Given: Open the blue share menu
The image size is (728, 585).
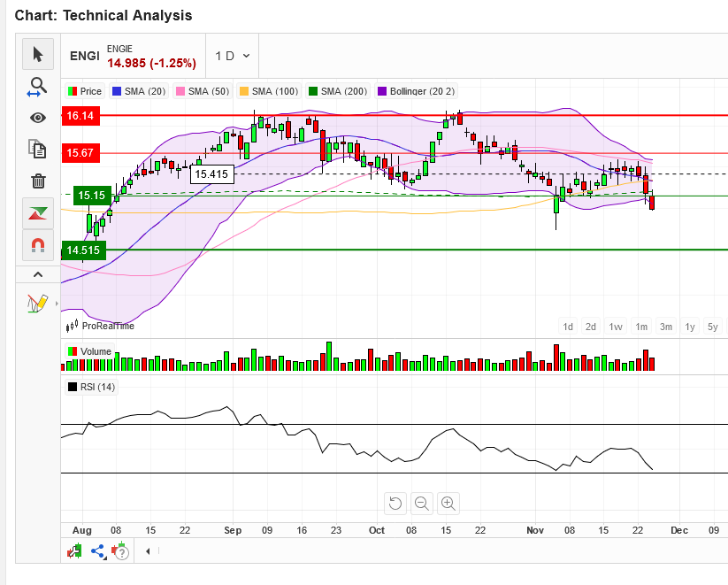Looking at the screenshot, I should coord(98,551).
